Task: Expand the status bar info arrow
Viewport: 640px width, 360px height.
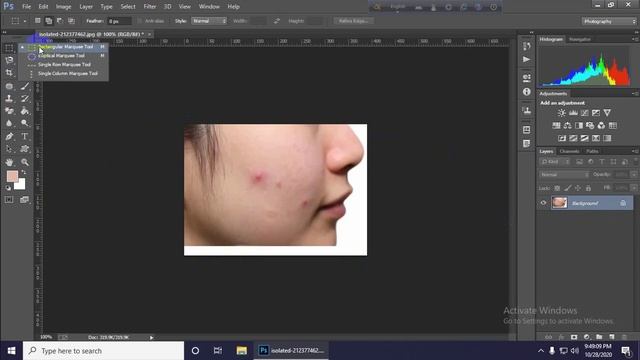Action: click(151, 338)
